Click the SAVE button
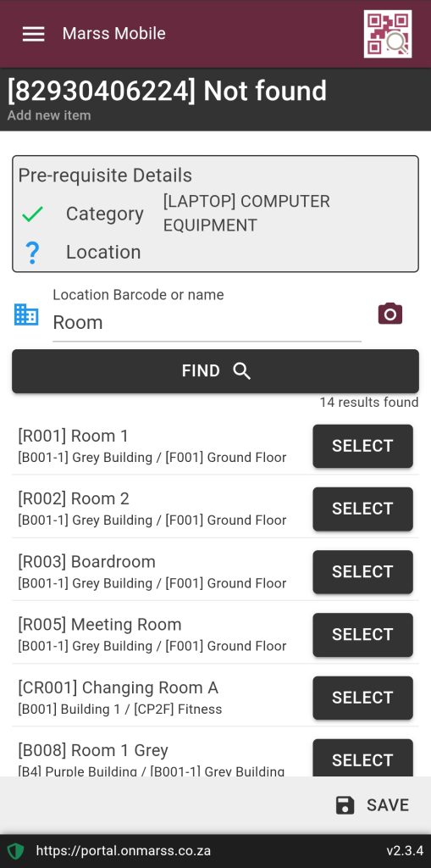431x868 pixels. pyautogui.click(x=373, y=805)
